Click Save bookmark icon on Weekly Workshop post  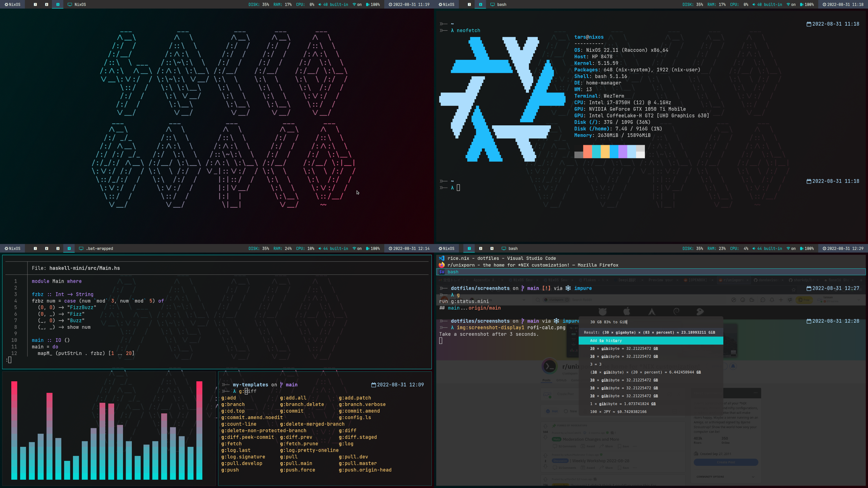[x=622, y=468]
